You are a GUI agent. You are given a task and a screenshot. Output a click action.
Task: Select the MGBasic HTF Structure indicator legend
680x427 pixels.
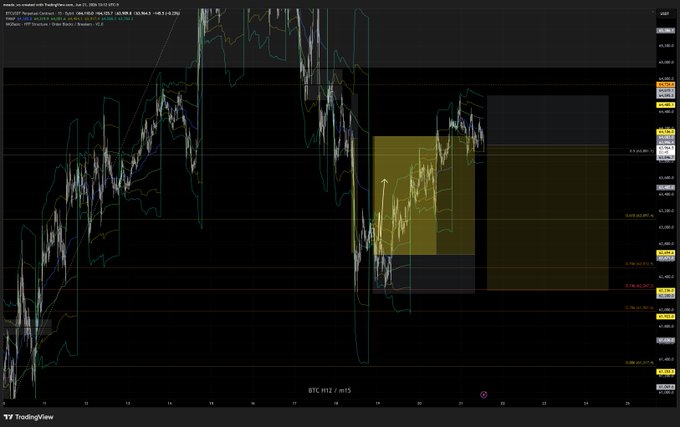(54, 24)
